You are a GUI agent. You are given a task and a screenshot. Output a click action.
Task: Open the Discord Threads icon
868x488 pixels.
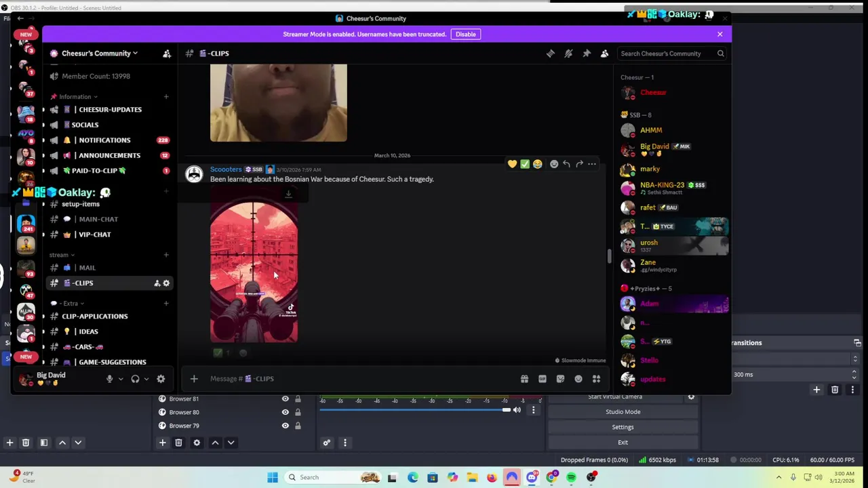tap(551, 54)
